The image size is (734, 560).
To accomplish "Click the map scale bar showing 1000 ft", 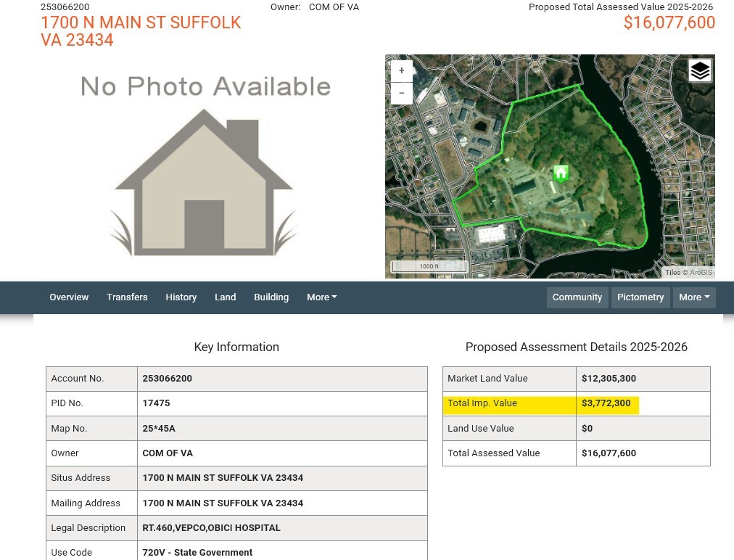I will pos(429,266).
